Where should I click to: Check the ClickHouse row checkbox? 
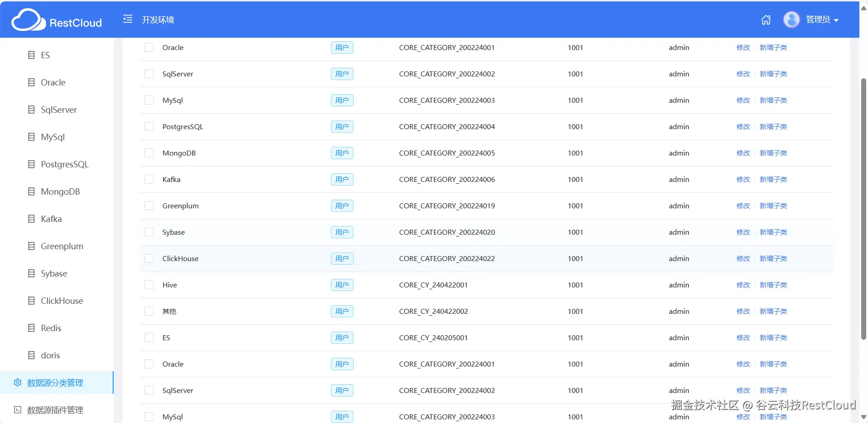tap(149, 258)
